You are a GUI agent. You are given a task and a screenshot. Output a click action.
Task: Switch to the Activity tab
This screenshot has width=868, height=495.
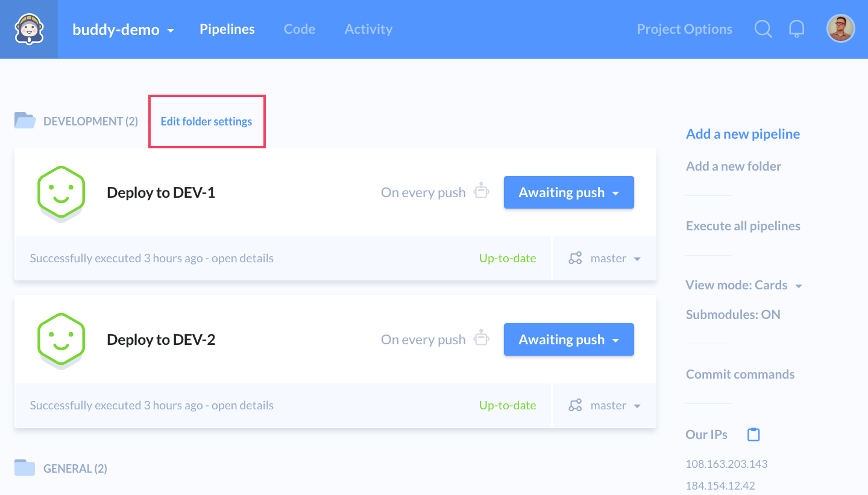(368, 29)
